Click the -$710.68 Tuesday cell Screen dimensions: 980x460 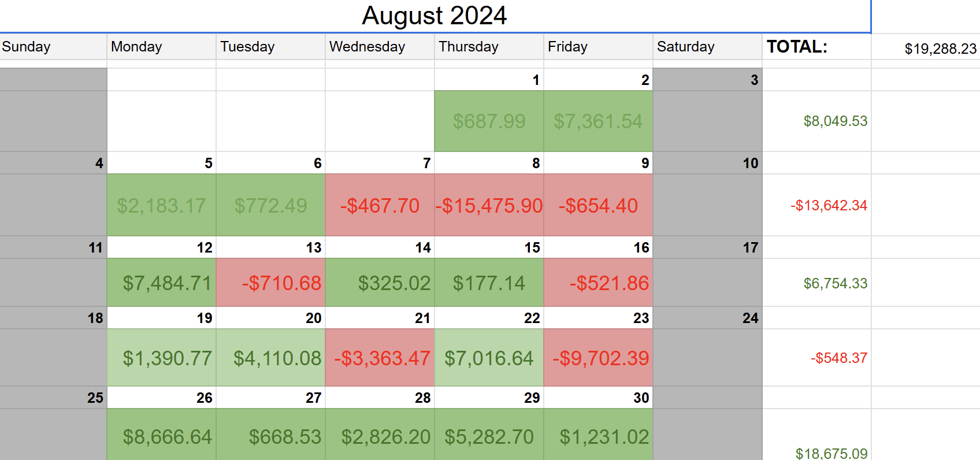[x=270, y=283]
